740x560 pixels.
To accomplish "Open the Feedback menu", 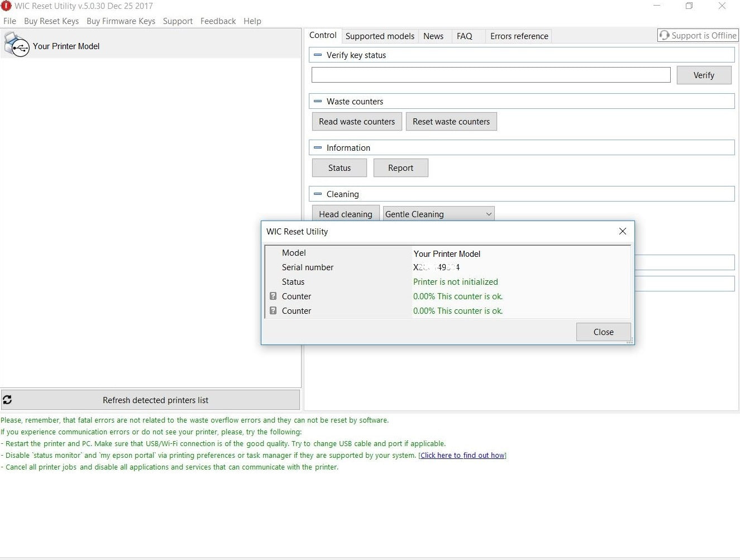I will (x=218, y=21).
